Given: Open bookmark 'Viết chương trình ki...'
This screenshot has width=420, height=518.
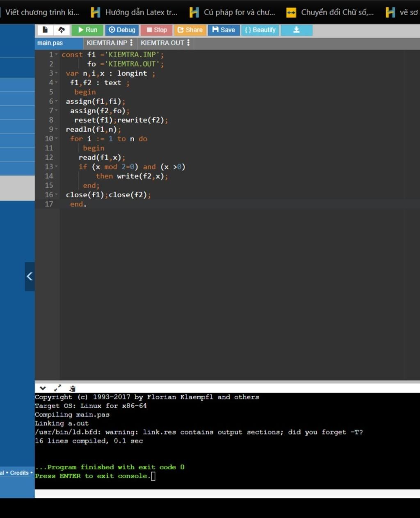Looking at the screenshot, I should pyautogui.click(x=42, y=12).
